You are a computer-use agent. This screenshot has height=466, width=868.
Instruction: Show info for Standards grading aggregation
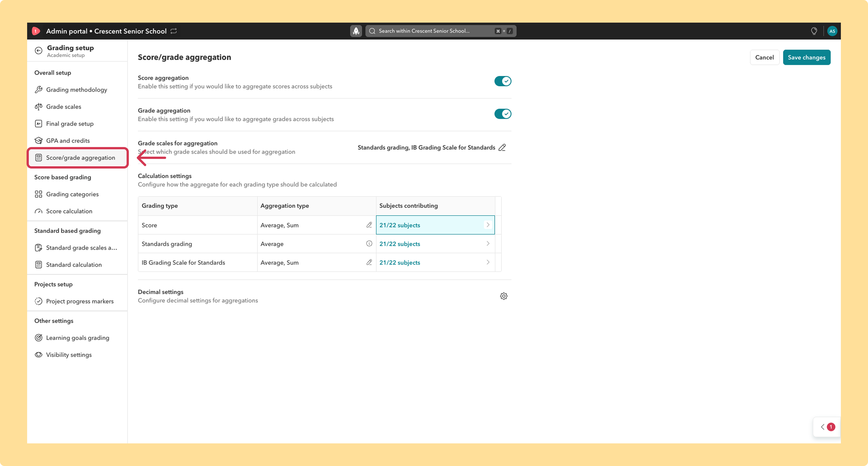[369, 243]
